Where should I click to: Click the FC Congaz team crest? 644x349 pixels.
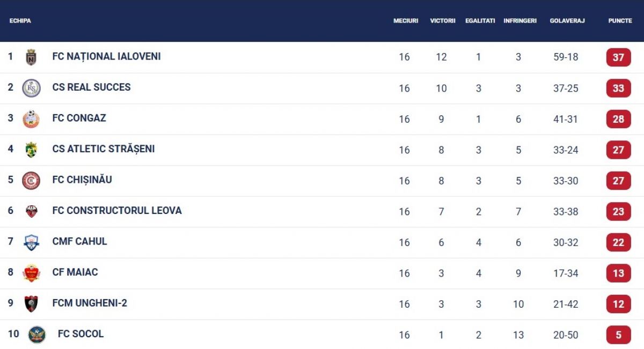pyautogui.click(x=31, y=118)
